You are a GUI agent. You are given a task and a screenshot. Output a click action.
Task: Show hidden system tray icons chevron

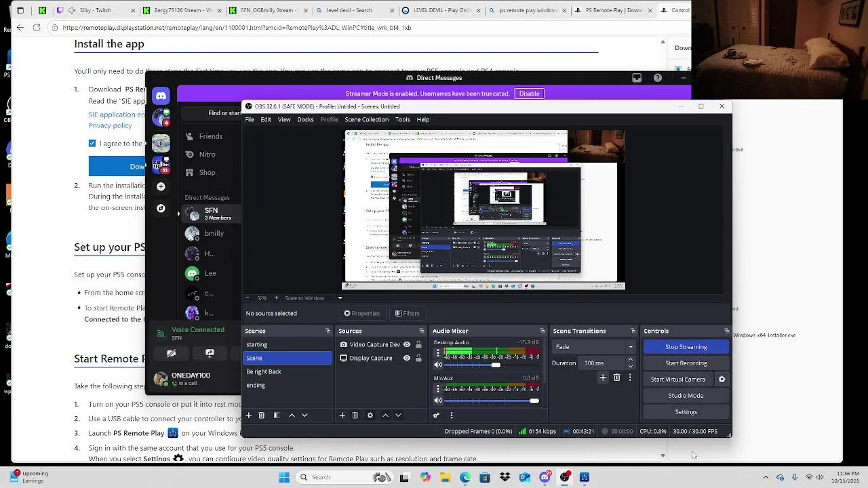tap(766, 477)
